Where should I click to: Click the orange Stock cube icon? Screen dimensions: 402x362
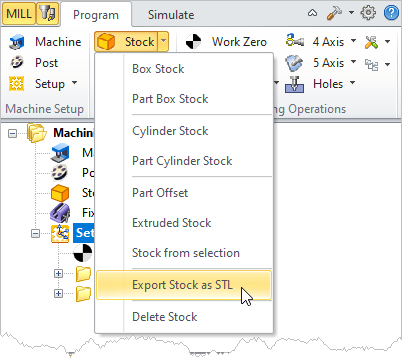[x=106, y=42]
